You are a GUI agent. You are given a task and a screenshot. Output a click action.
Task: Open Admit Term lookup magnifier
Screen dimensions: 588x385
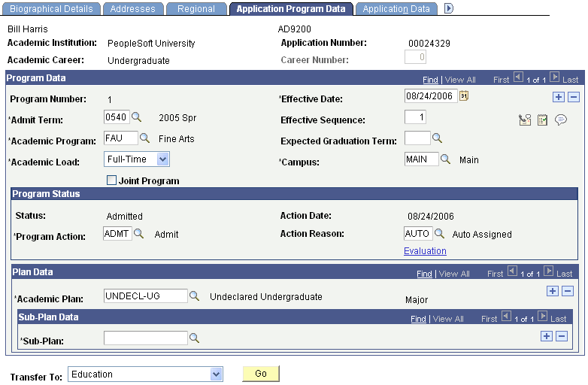coord(137,117)
